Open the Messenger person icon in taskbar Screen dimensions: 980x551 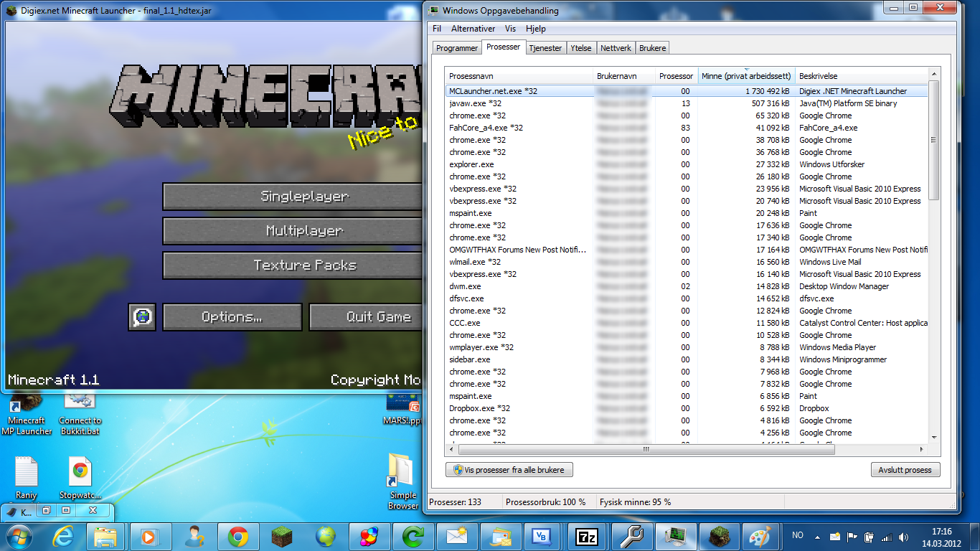click(194, 536)
